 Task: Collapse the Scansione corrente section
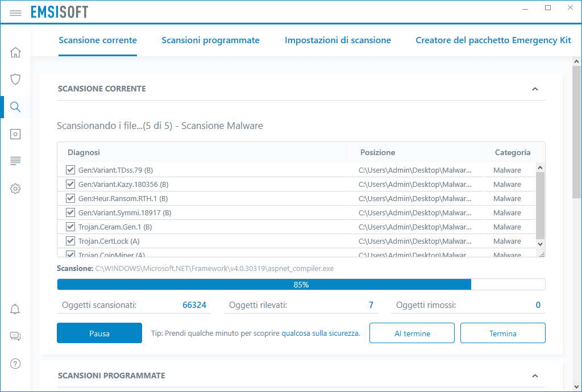click(535, 89)
